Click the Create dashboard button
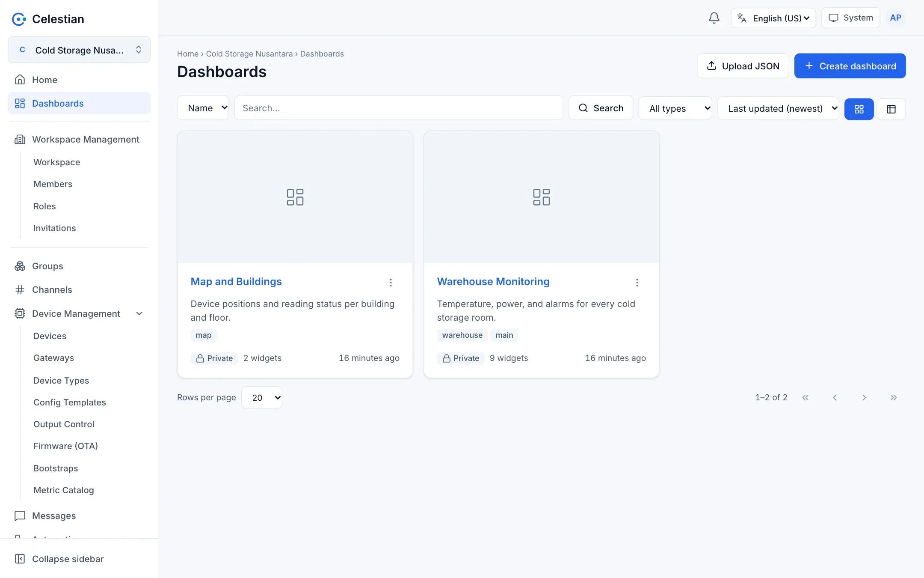Screen dimensions: 924x578 pyautogui.click(x=850, y=66)
